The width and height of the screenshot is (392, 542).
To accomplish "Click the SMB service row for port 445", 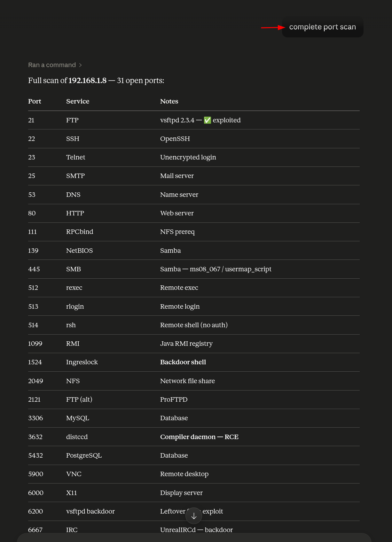I will (194, 269).
